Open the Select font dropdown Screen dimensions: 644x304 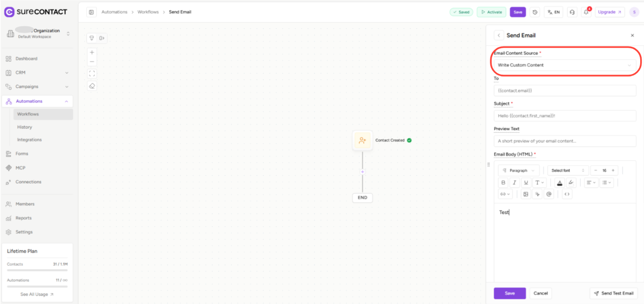pos(568,170)
